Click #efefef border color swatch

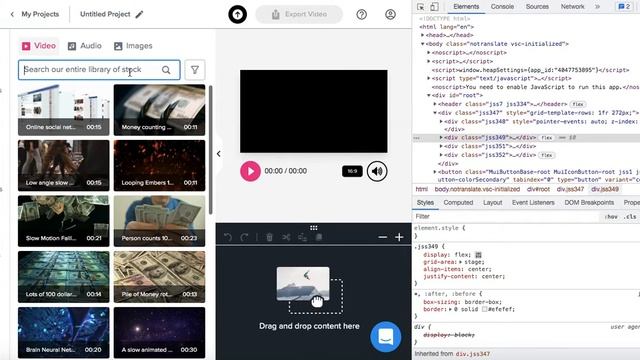tap(484, 309)
